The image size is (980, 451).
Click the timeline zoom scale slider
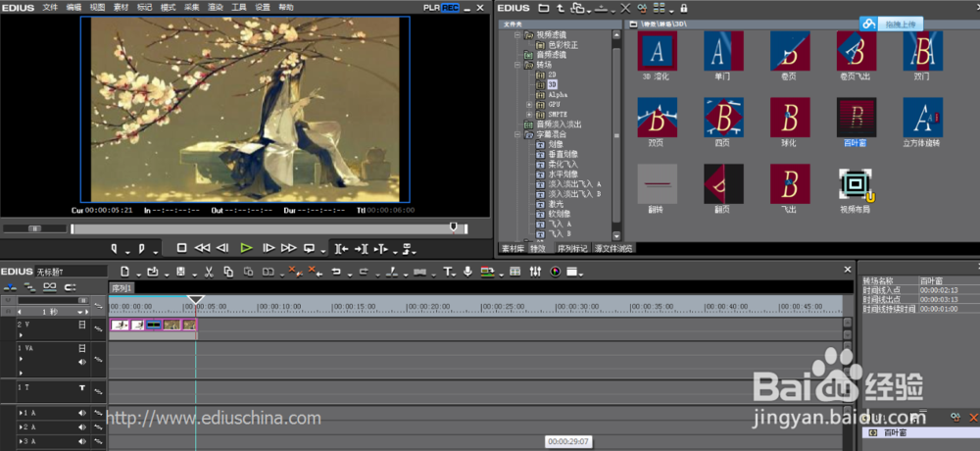[x=82, y=300]
